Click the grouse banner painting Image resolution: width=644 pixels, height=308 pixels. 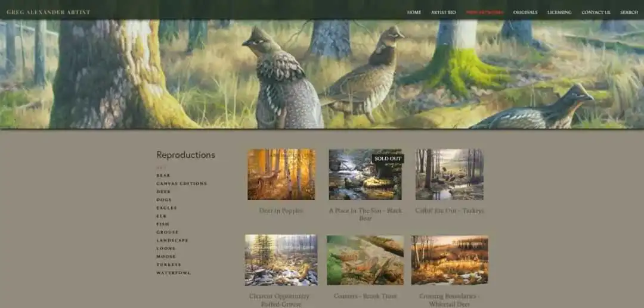click(x=322, y=74)
